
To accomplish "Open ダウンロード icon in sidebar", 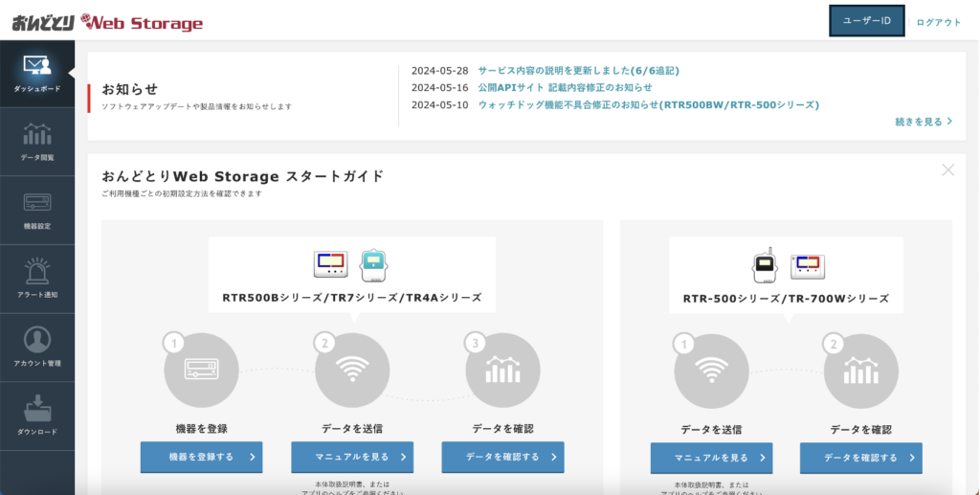I will (x=36, y=410).
